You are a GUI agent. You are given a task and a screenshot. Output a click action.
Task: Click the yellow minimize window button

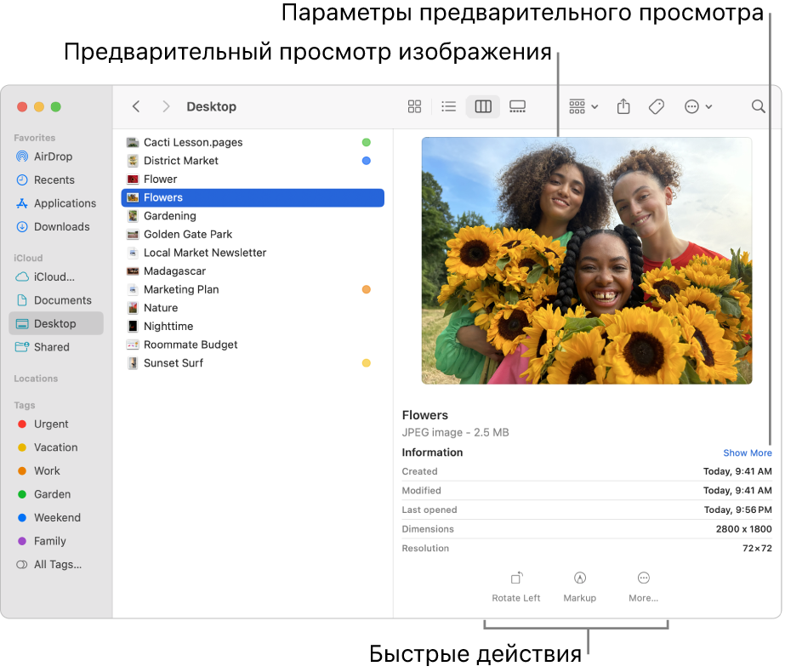39,106
